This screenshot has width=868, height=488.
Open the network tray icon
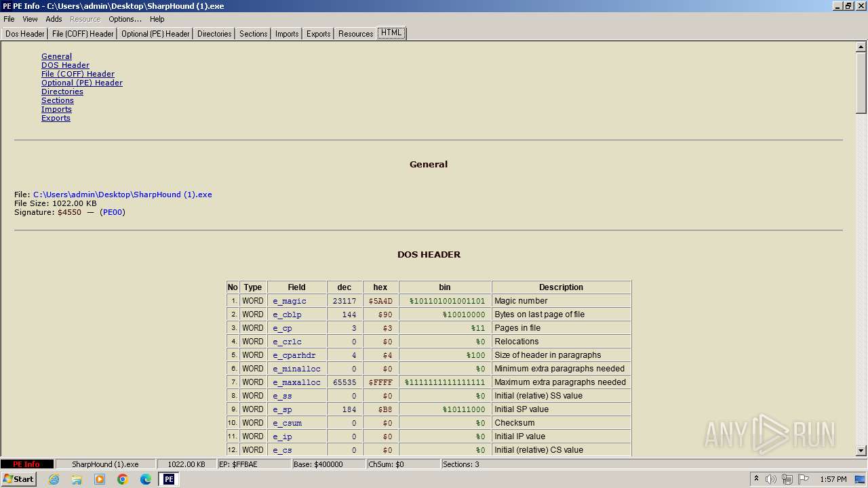787,479
